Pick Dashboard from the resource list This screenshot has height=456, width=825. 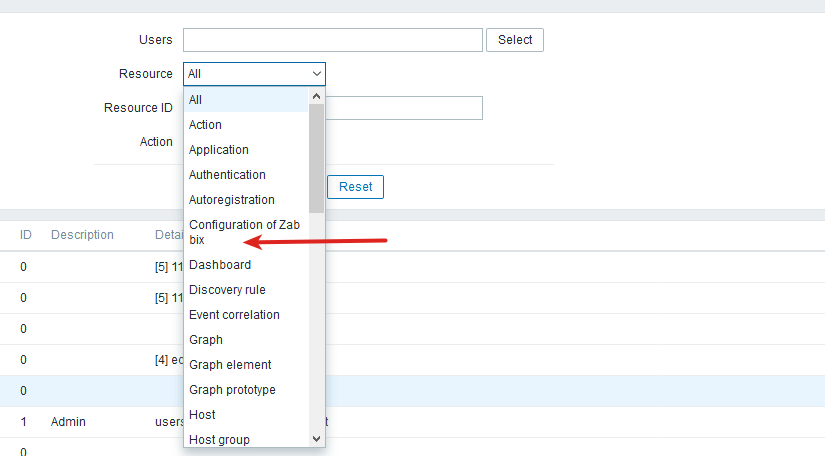point(246,265)
